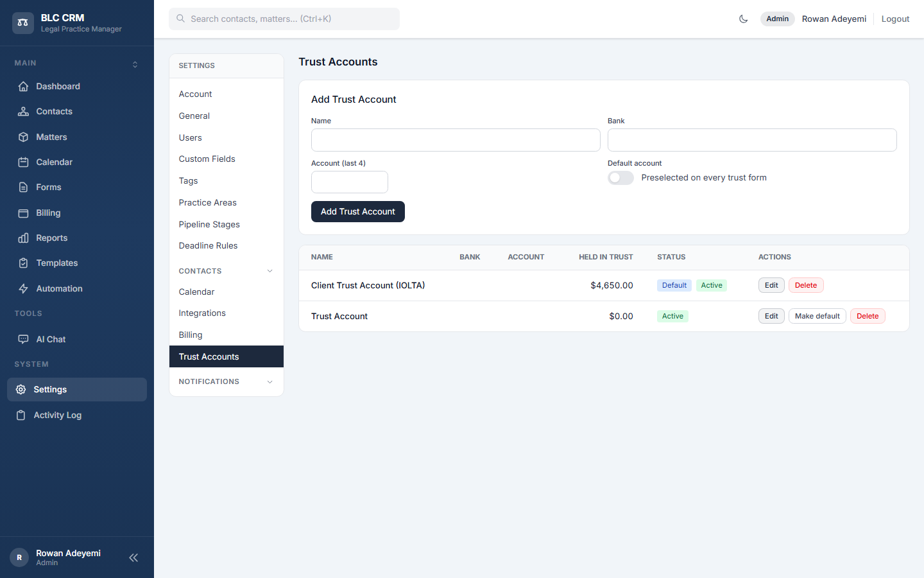Expand the CONTACTS settings group chevron
This screenshot has width=924, height=578.
tap(269, 271)
